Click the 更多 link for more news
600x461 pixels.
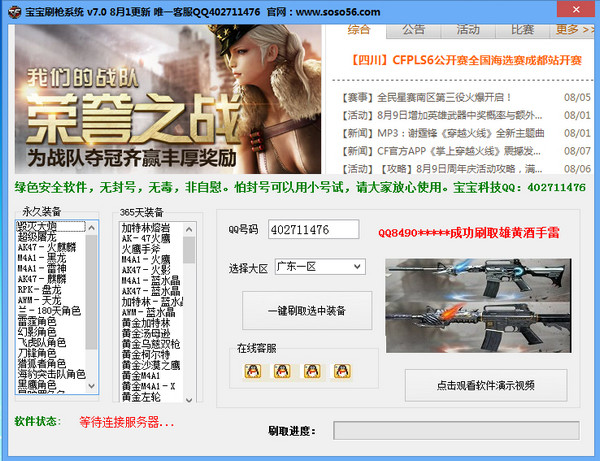[573, 30]
